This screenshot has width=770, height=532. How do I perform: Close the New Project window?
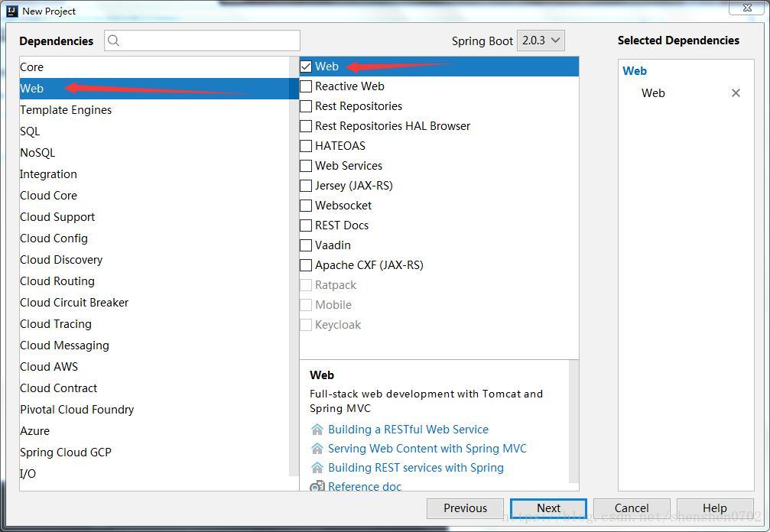[x=747, y=8]
